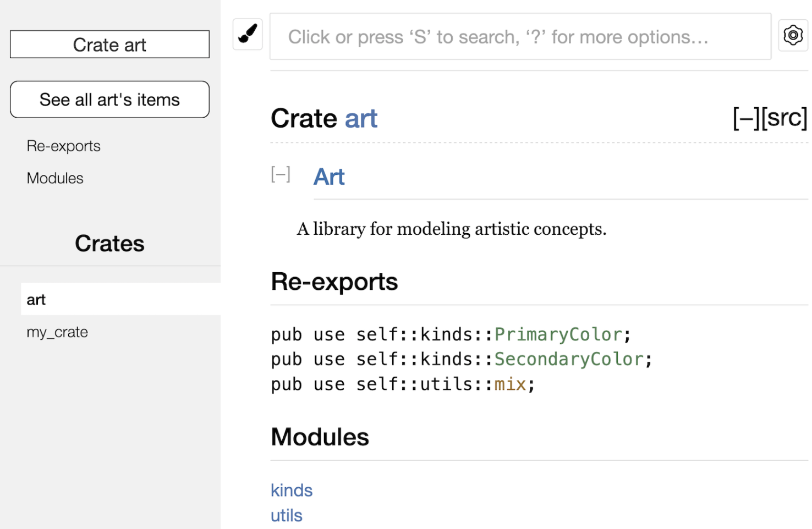
Task: Click the 'art' crate name in the title
Action: [361, 119]
